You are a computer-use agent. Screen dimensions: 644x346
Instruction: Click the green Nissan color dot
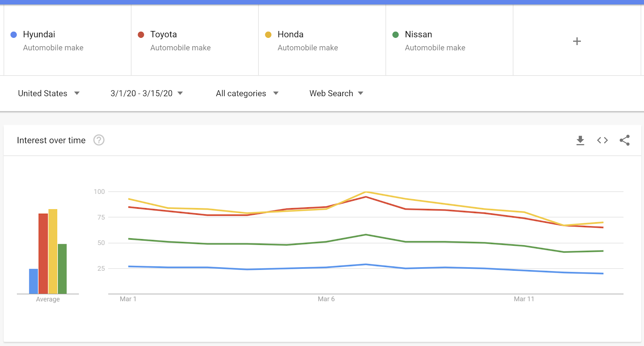[x=396, y=35]
